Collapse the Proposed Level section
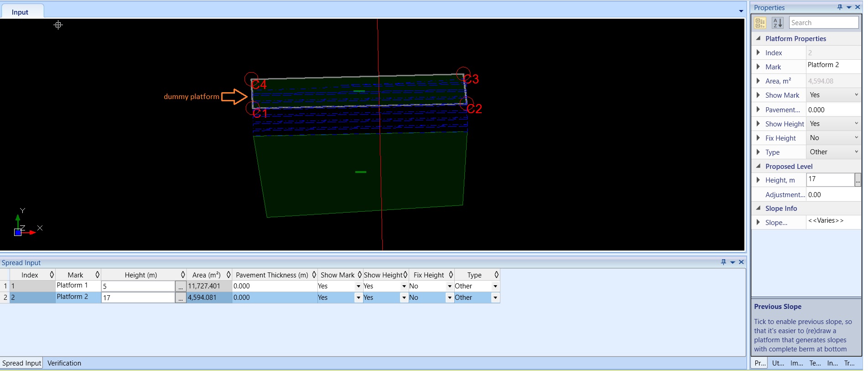Image resolution: width=868 pixels, height=371 pixels. tap(758, 166)
